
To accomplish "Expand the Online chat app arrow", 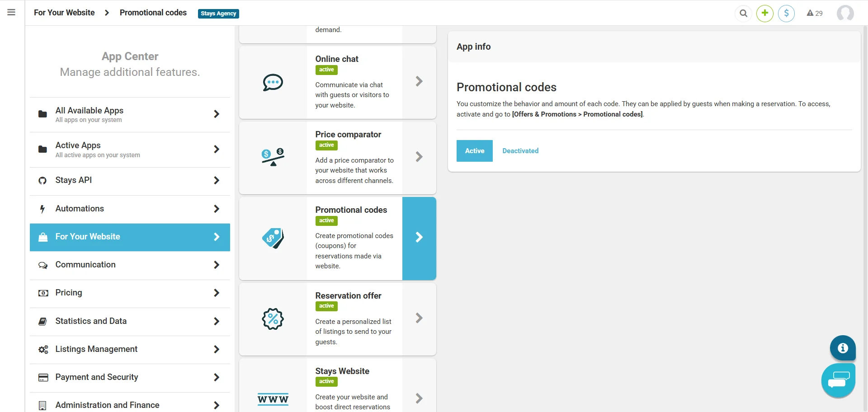I will [419, 82].
